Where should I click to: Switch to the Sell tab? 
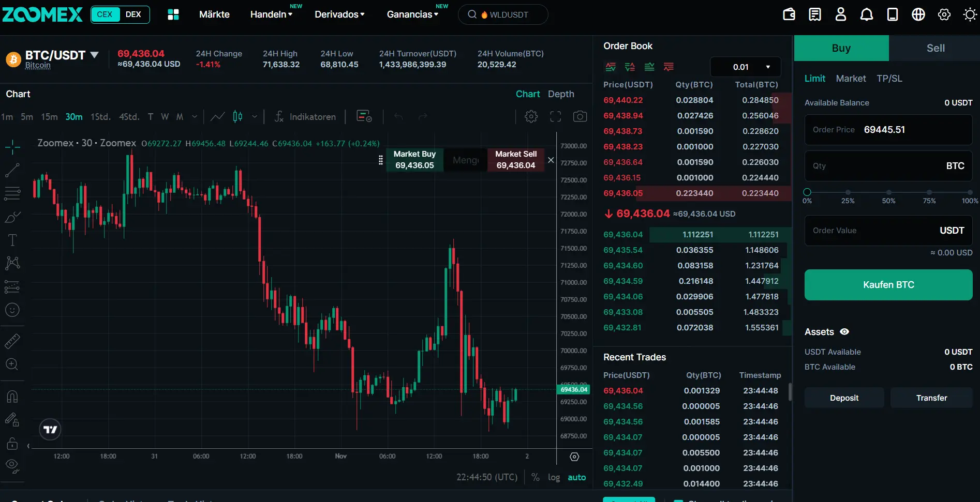coord(934,48)
